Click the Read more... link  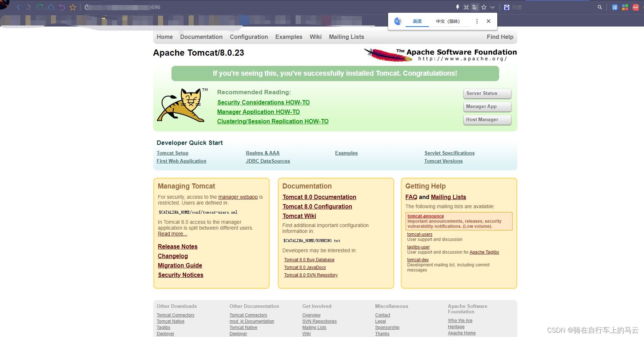pyautogui.click(x=173, y=234)
